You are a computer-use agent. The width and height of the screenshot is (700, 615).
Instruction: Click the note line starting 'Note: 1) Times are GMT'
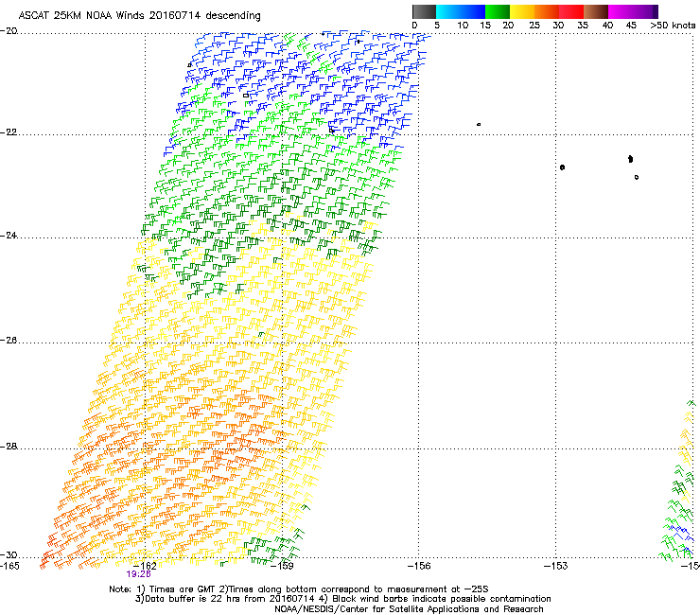coord(299,589)
